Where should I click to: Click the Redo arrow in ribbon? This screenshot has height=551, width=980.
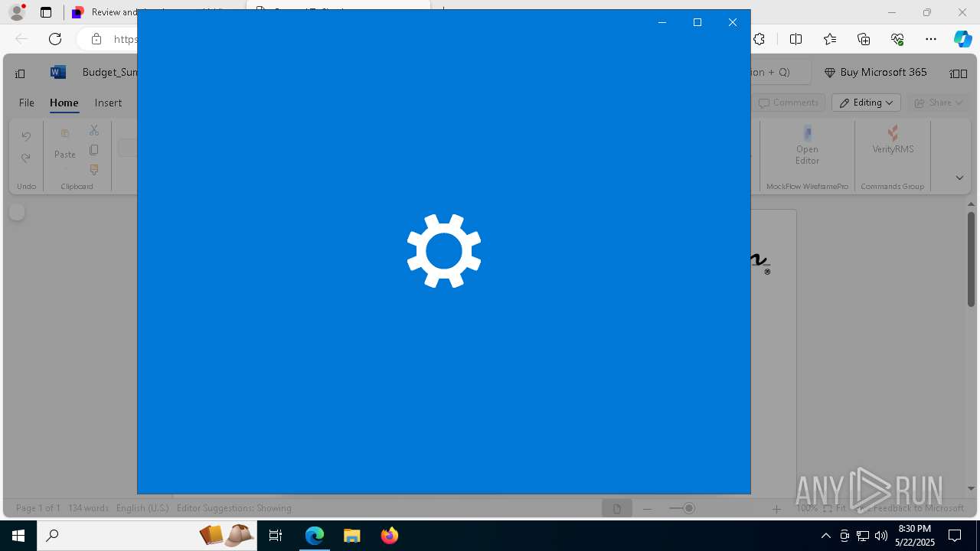pyautogui.click(x=26, y=158)
